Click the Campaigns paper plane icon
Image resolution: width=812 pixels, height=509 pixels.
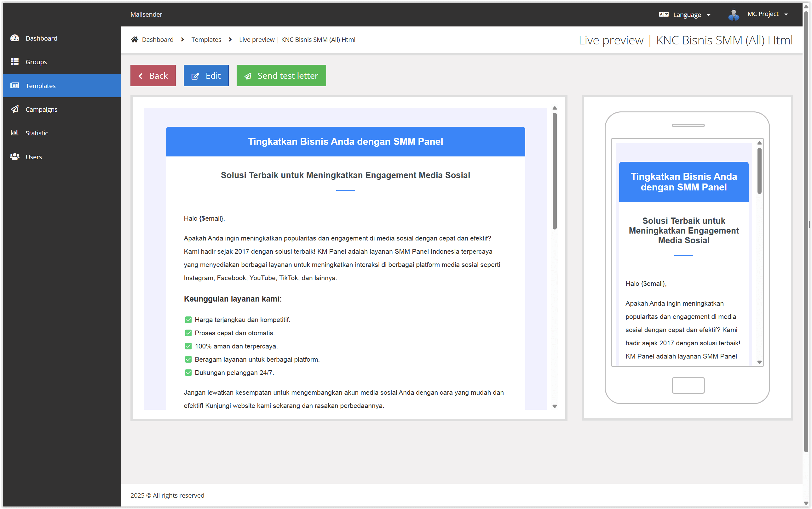click(x=14, y=109)
